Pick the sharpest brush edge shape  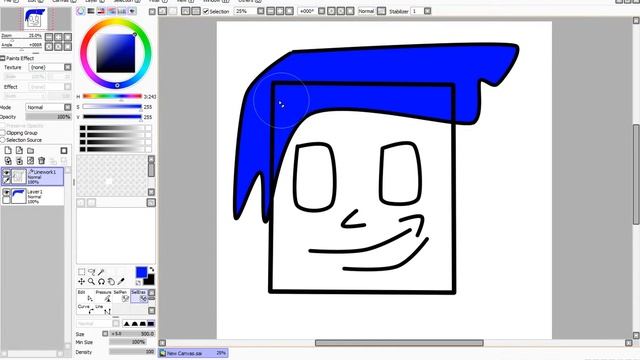(127, 324)
